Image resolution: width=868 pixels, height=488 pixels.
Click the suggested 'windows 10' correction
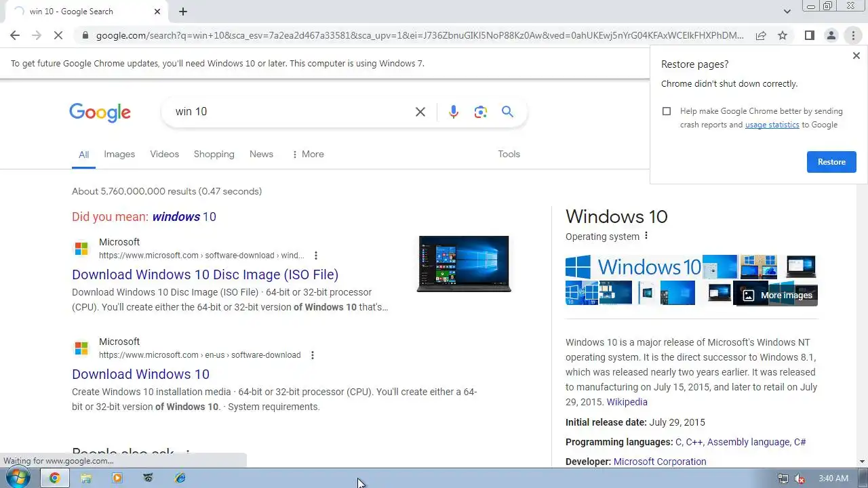184,217
